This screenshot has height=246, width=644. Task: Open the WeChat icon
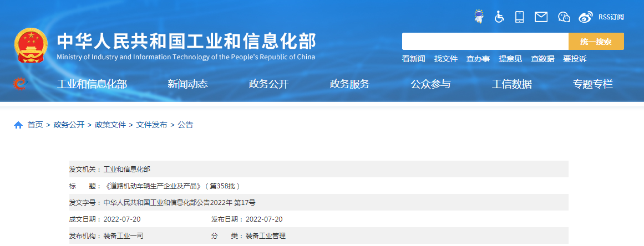pyautogui.click(x=564, y=17)
